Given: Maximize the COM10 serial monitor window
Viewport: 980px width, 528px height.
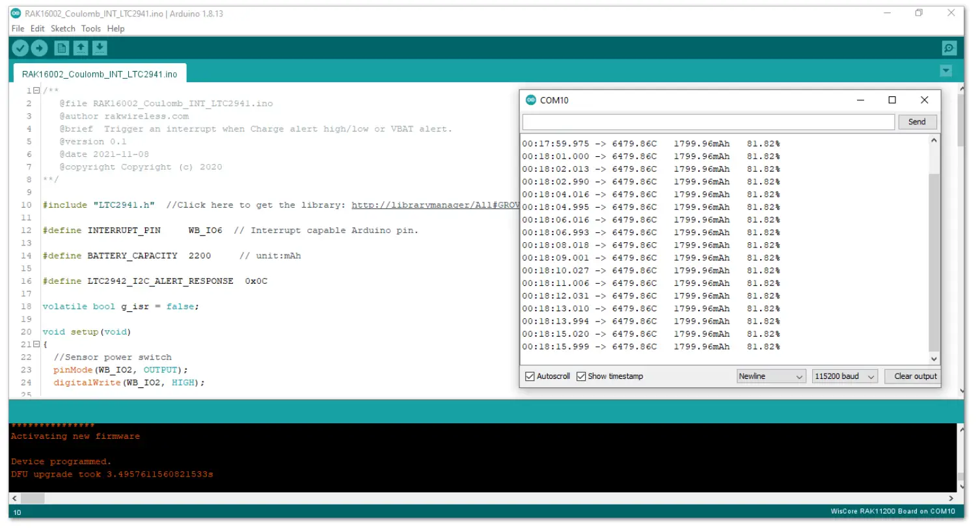Looking at the screenshot, I should click(892, 100).
